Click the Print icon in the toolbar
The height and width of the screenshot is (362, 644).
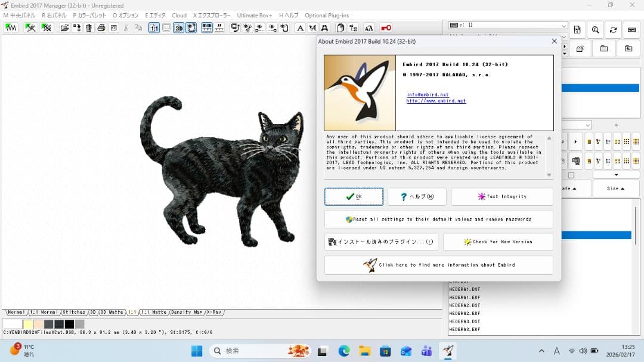101,27
